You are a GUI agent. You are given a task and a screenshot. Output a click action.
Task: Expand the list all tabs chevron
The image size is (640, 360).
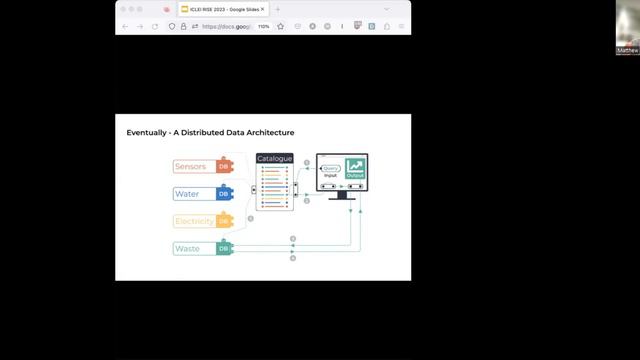386,9
